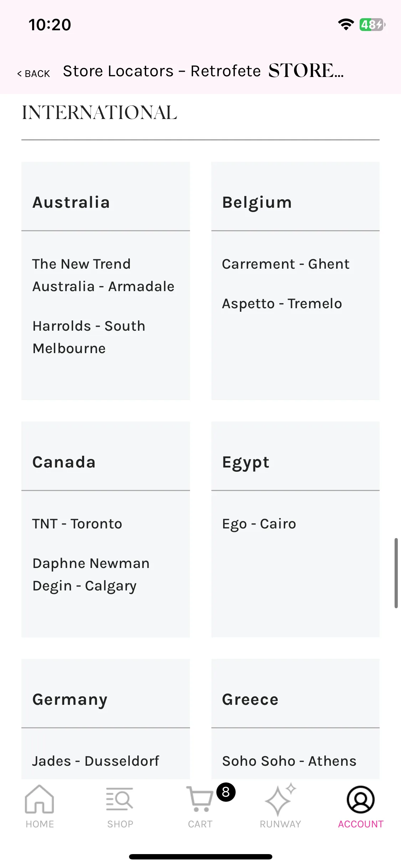Image resolution: width=401 pixels, height=868 pixels.
Task: Go back using the BACK button
Action: (x=34, y=73)
